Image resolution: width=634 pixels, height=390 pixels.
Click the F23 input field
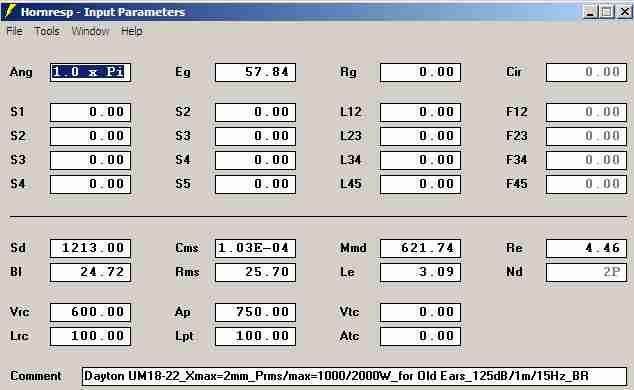tap(586, 136)
